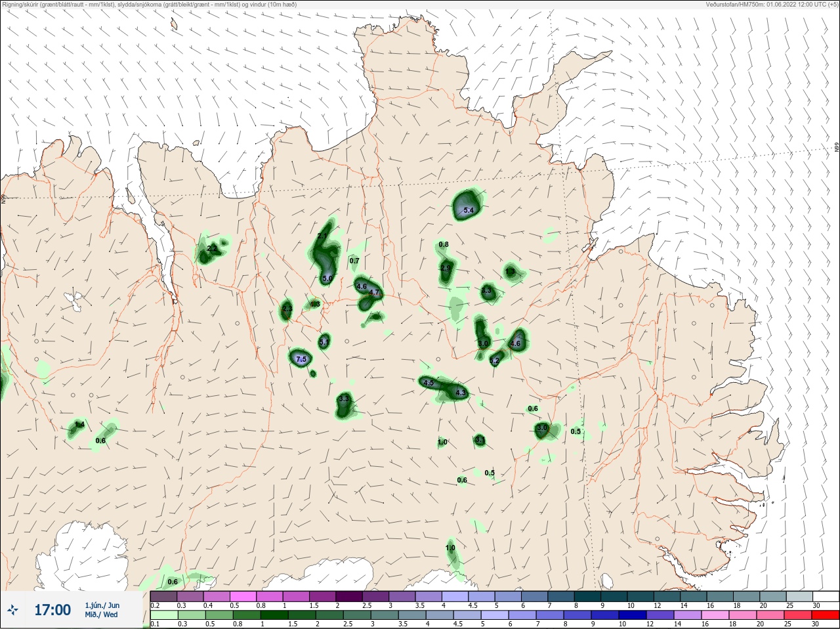
Task: Click the weekday label 'Mið./ Wed'
Action: coord(101,615)
